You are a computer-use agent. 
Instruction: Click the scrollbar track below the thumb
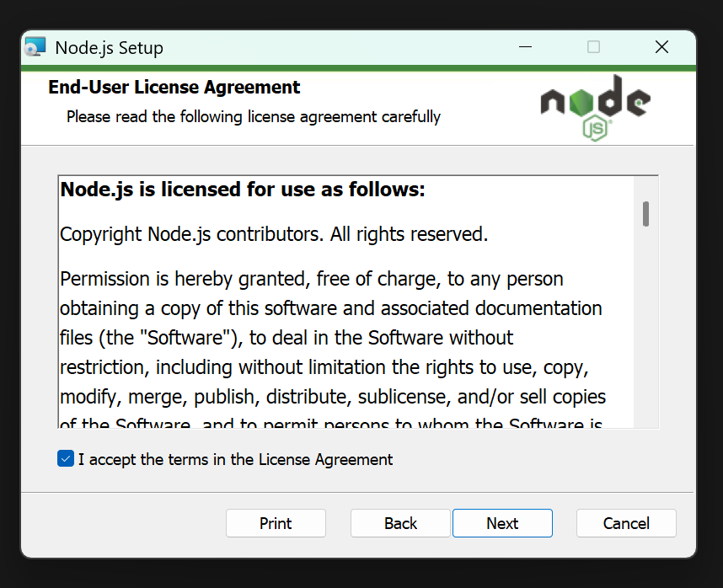click(x=645, y=327)
